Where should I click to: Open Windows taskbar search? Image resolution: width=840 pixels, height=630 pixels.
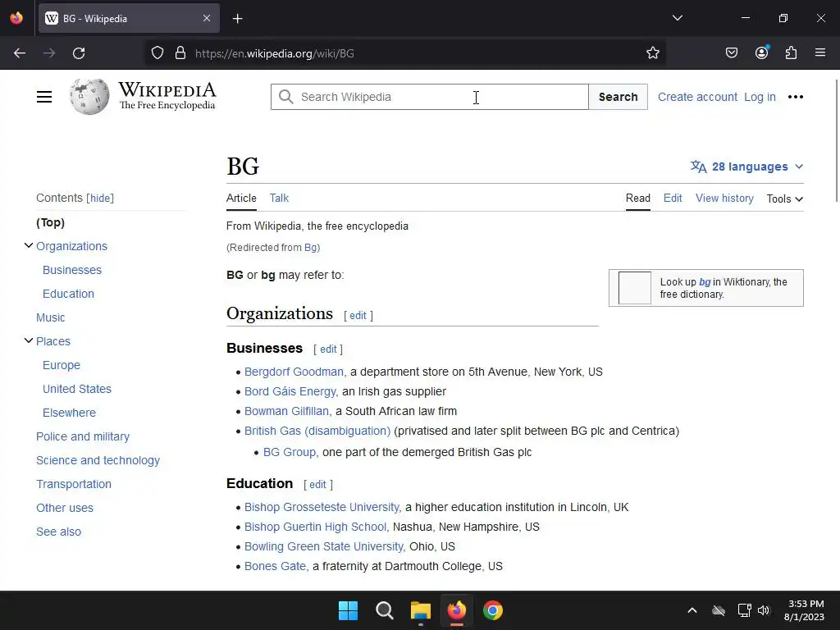[384, 610]
